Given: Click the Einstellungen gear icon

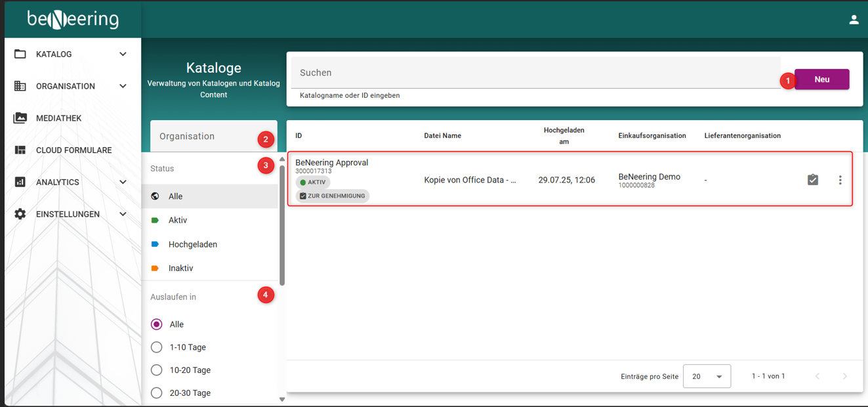Looking at the screenshot, I should point(20,214).
